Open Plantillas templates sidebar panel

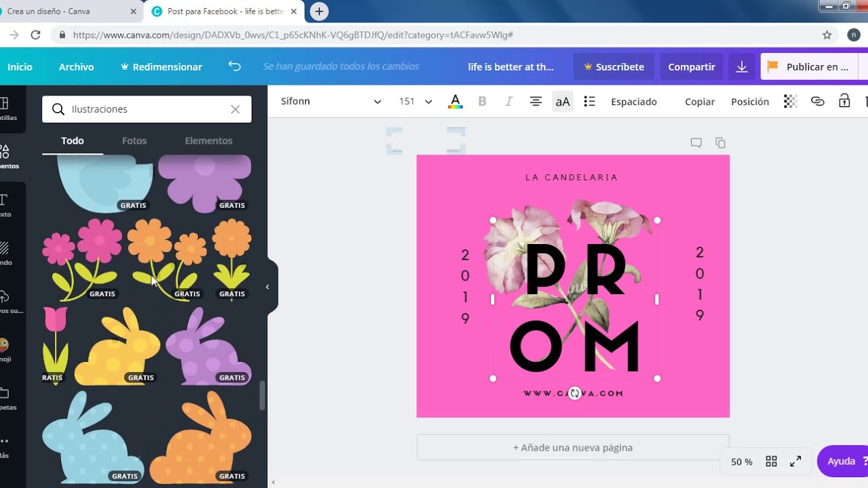[x=7, y=108]
